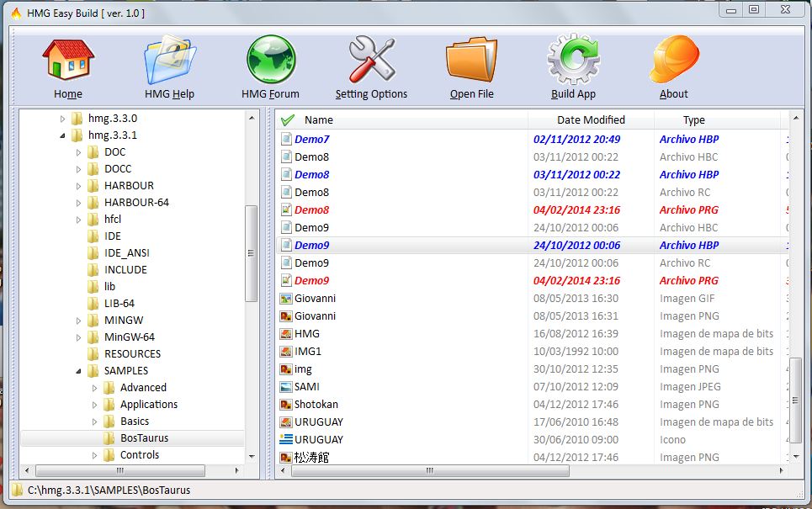Expand the HARBOUR-64 folder node
This screenshot has width=812, height=509.
coord(79,203)
